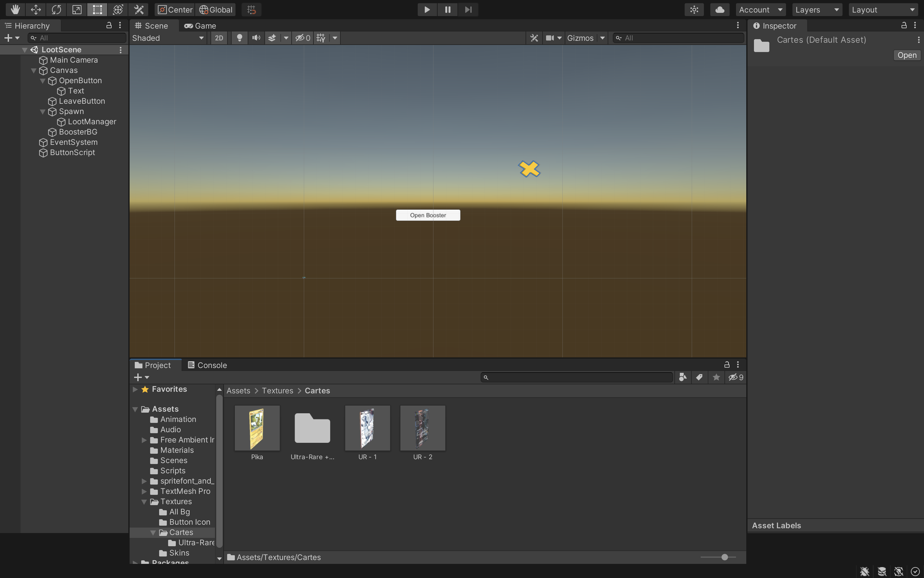Open grid settings dropdown arrow

pos(335,38)
